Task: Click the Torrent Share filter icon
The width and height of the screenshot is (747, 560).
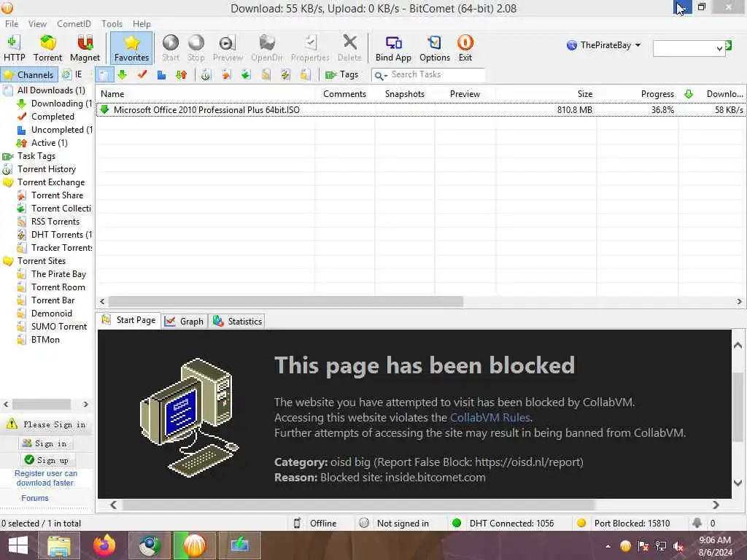Action: point(226,75)
